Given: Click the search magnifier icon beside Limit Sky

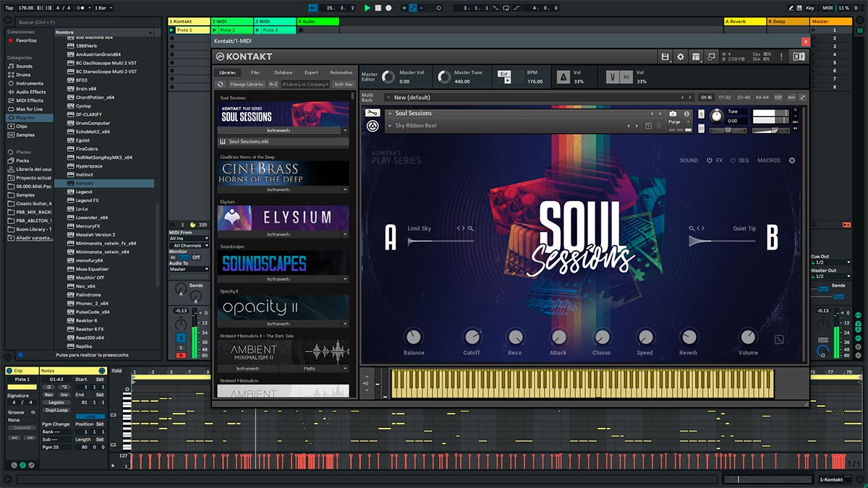Looking at the screenshot, I should click(x=471, y=228).
